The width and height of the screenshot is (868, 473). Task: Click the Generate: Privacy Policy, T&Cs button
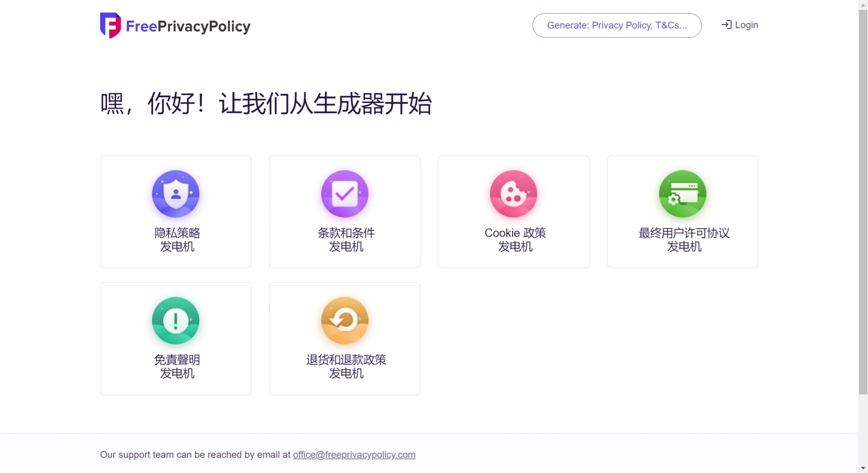[617, 25]
